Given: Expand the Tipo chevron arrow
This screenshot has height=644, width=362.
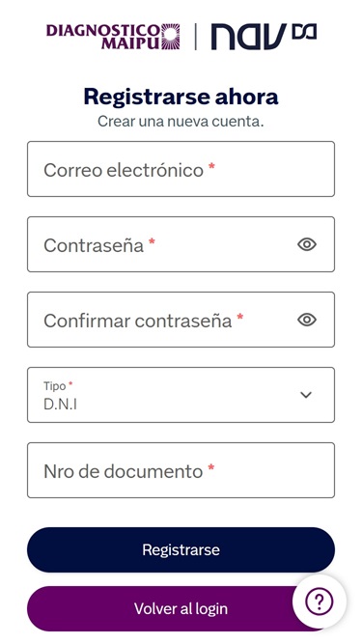Looking at the screenshot, I should coord(306,395).
